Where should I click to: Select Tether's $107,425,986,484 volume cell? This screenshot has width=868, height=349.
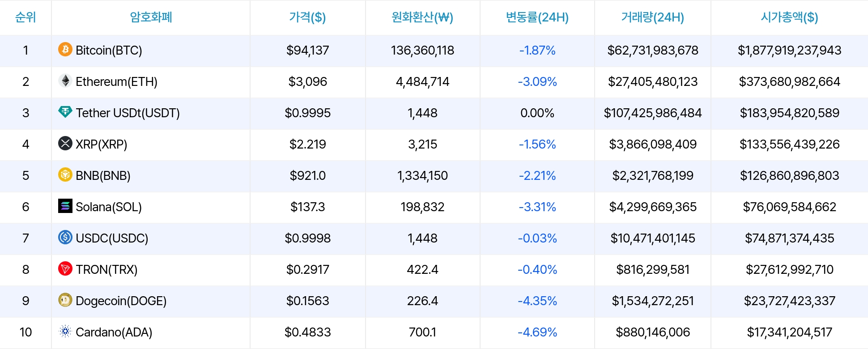[x=652, y=113]
